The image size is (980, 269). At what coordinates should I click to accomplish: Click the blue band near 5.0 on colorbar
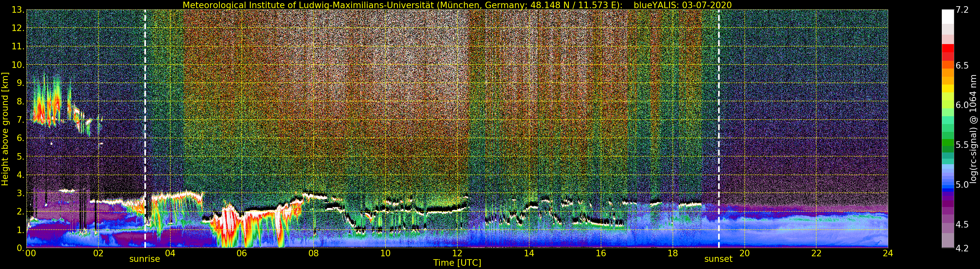pos(948,185)
